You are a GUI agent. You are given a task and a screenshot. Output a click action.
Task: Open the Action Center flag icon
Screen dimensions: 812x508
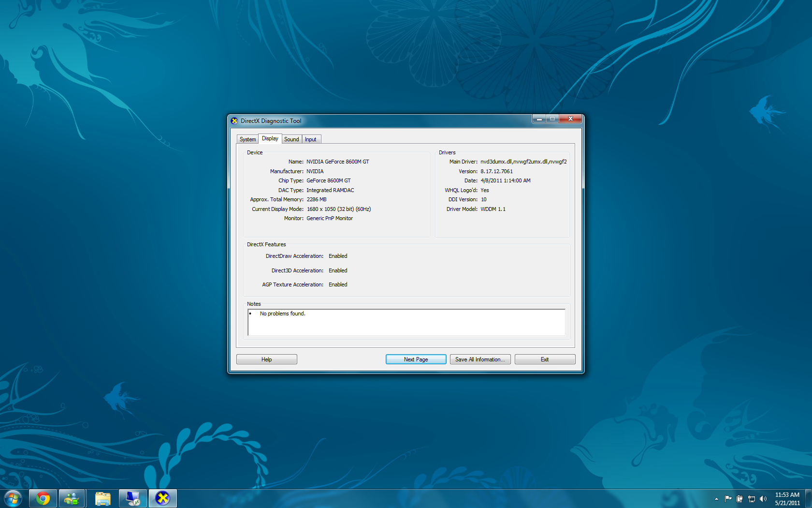728,499
